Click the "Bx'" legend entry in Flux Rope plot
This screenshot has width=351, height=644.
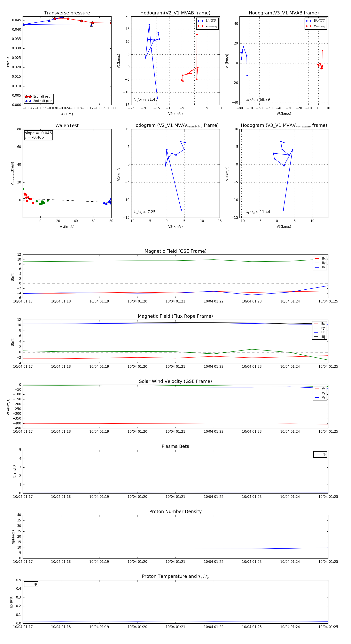pyautogui.click(x=320, y=324)
